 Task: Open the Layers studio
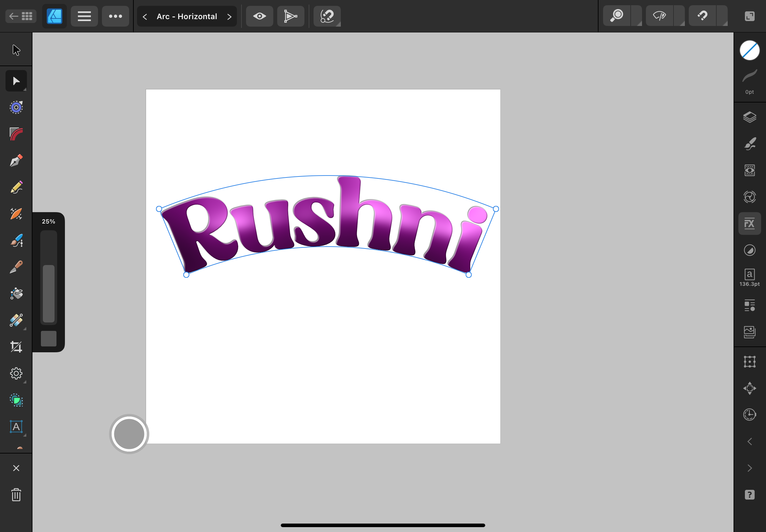click(x=750, y=117)
